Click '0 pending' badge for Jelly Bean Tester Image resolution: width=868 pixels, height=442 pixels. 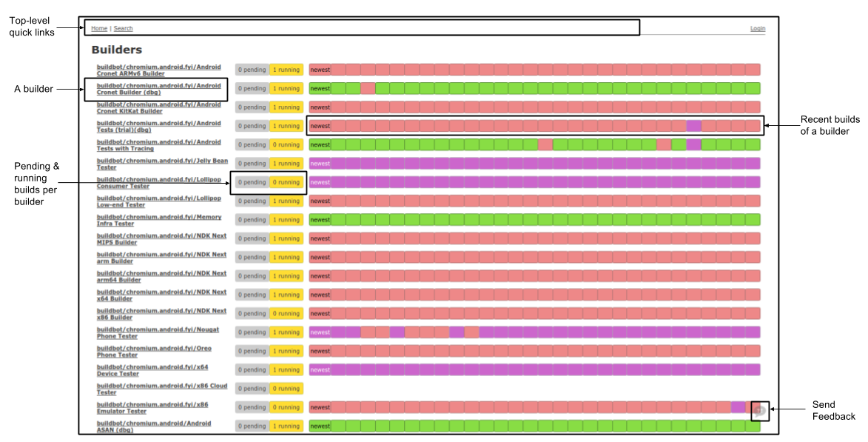pos(252,164)
